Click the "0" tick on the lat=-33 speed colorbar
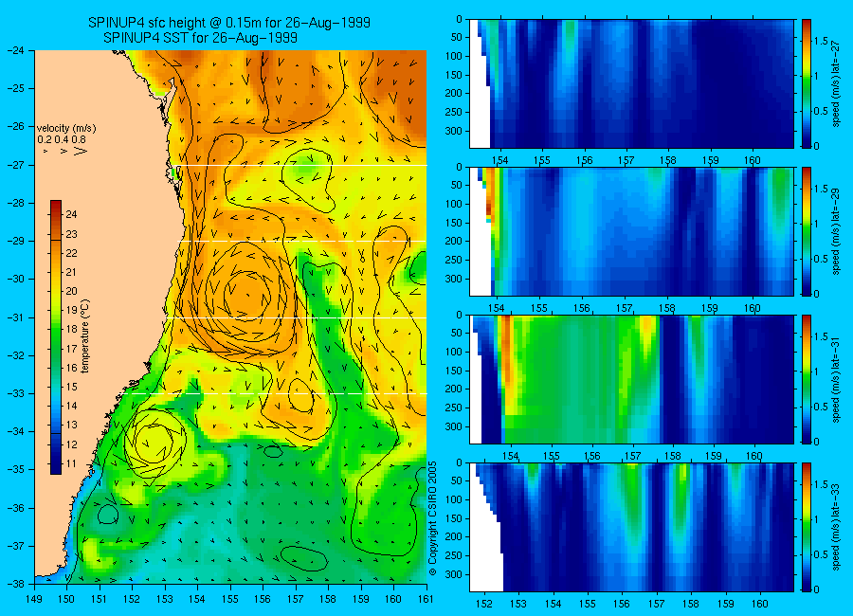Viewport: 853px width, 616px height. coord(817,589)
